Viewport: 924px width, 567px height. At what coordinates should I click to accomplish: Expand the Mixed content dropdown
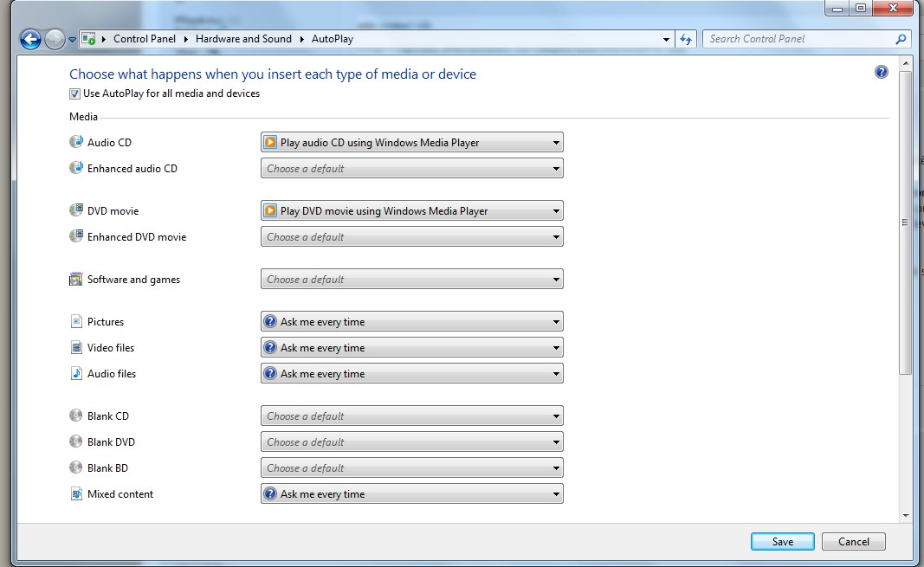point(412,494)
